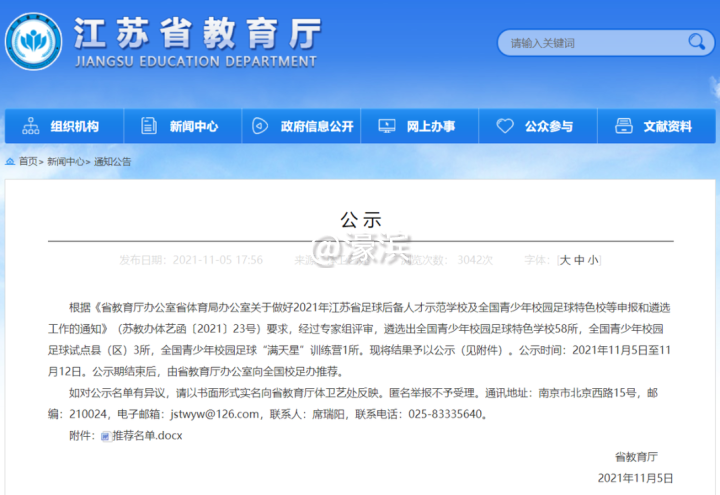Set font size to 中 (medium)
The height and width of the screenshot is (495, 720).
click(x=579, y=260)
